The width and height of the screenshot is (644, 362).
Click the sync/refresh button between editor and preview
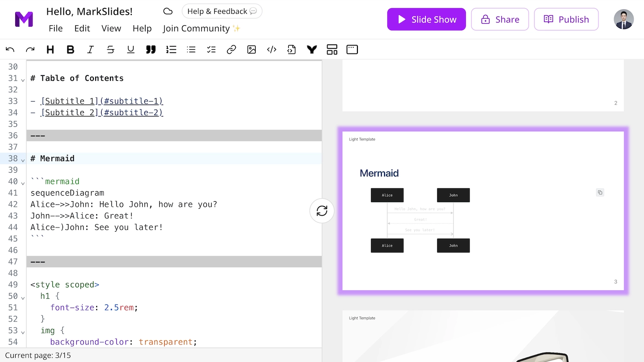[x=322, y=210]
